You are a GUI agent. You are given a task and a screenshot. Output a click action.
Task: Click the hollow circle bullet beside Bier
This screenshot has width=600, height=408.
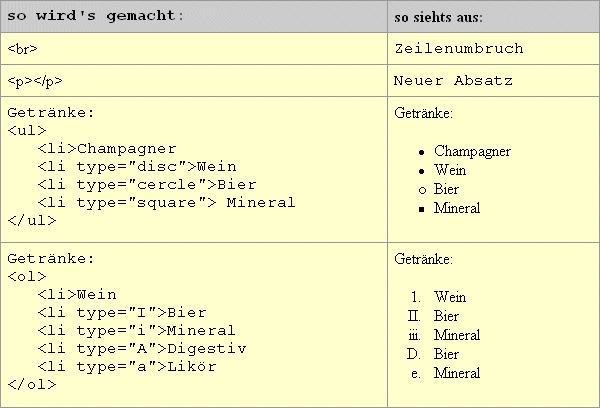click(422, 190)
